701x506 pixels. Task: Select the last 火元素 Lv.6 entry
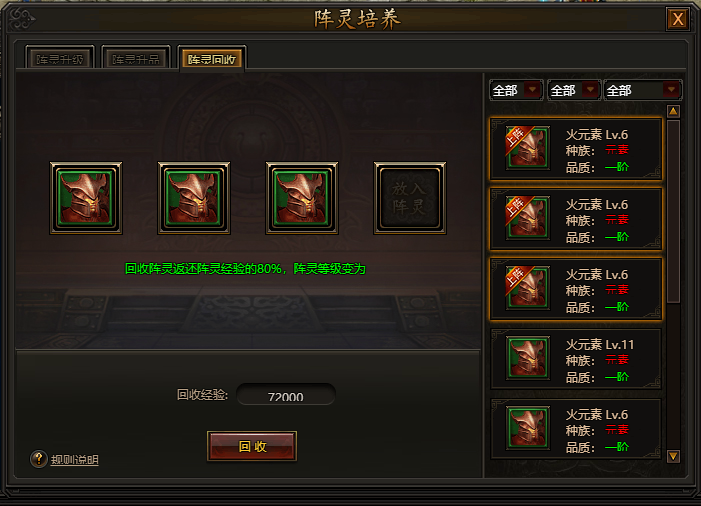pyautogui.click(x=576, y=429)
